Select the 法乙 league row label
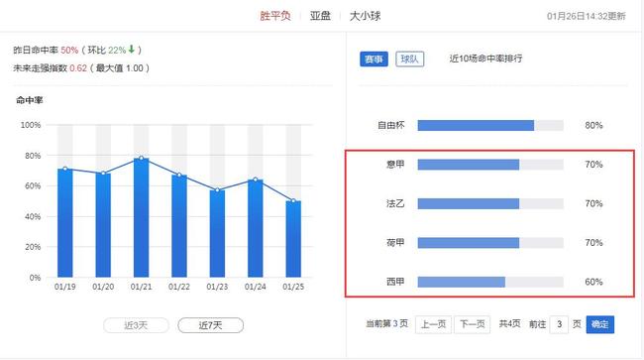This screenshot has width=644, height=360. point(395,203)
